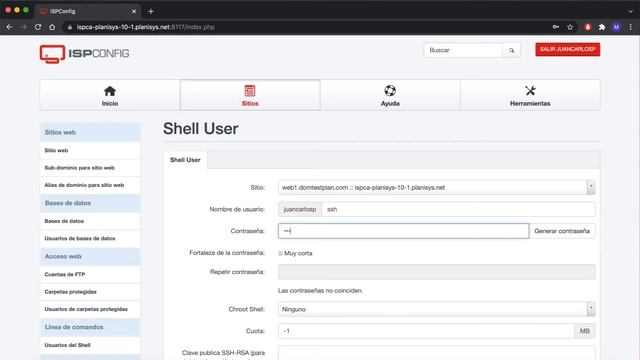
Task: Focus the Repetir contraseña field
Action: click(436, 272)
